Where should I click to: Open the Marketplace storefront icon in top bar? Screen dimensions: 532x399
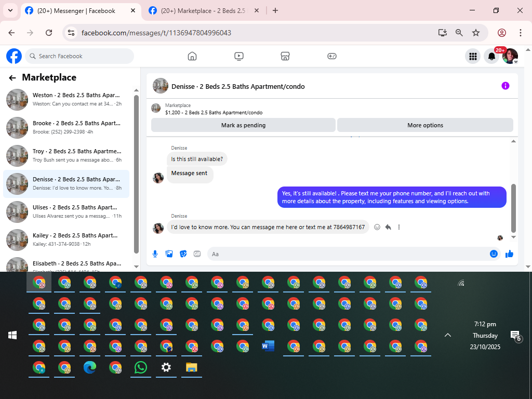[x=285, y=56]
